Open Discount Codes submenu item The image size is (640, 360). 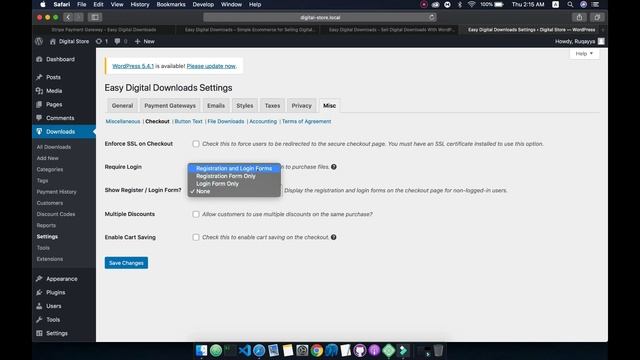tap(56, 214)
